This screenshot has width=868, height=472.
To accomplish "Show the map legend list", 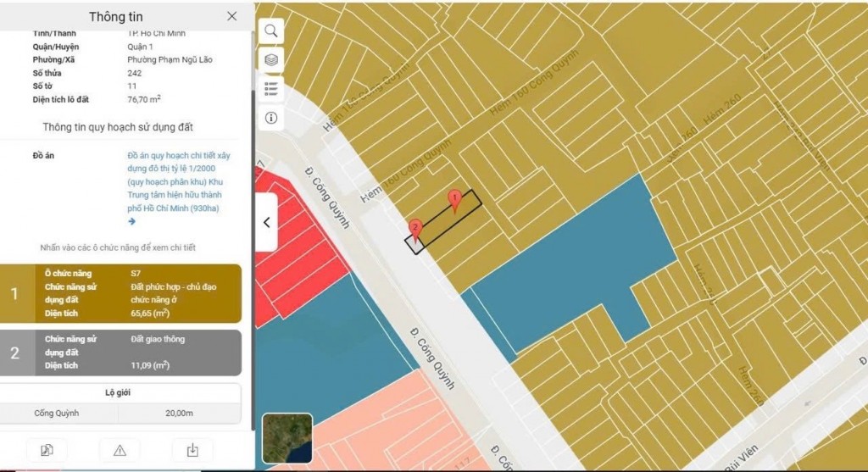I will tap(270, 88).
